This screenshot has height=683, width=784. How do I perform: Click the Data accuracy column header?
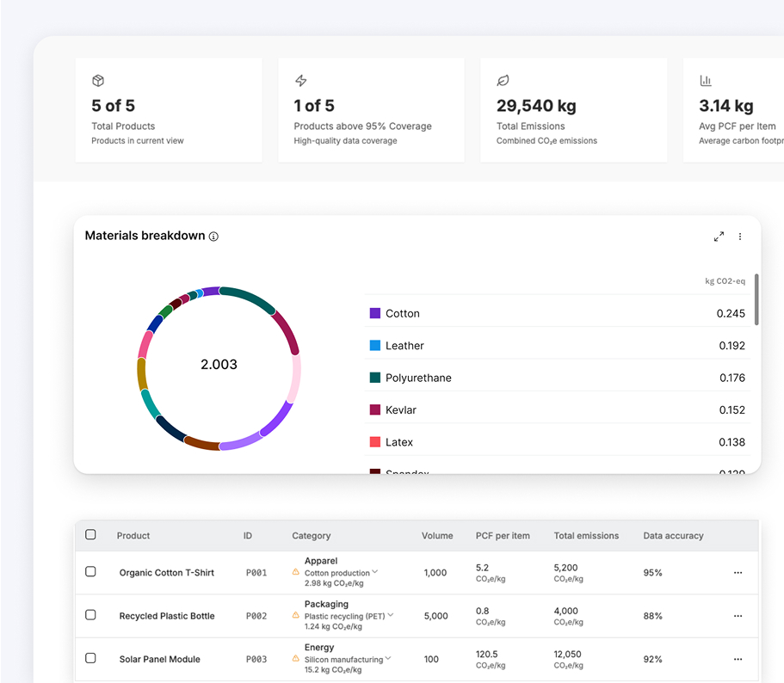[x=673, y=536]
